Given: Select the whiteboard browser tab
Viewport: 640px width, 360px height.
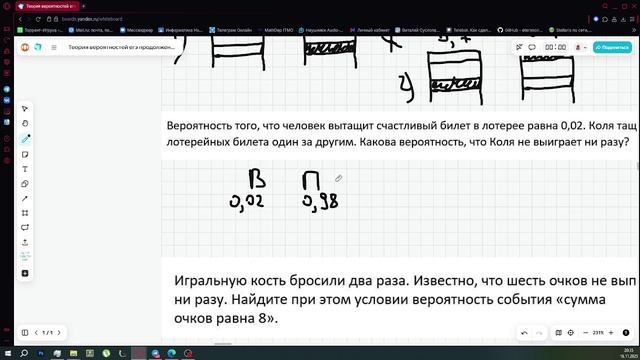Looking at the screenshot, I should tap(47, 6).
